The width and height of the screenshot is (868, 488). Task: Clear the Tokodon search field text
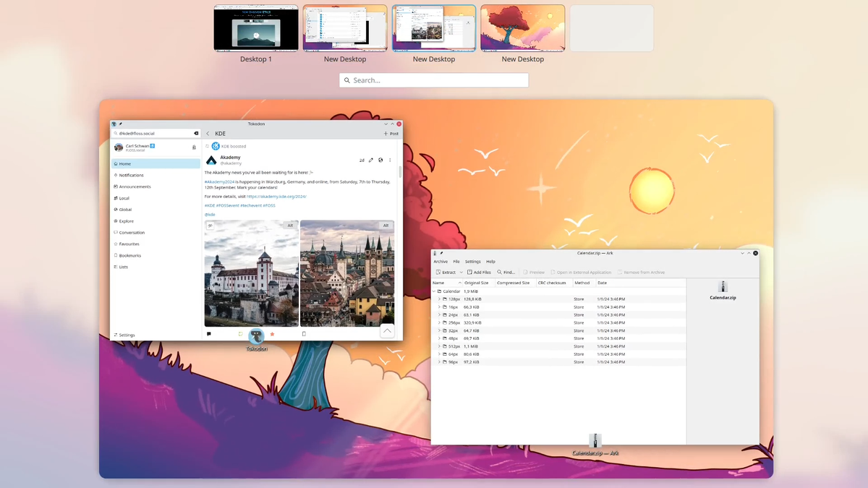pos(196,134)
